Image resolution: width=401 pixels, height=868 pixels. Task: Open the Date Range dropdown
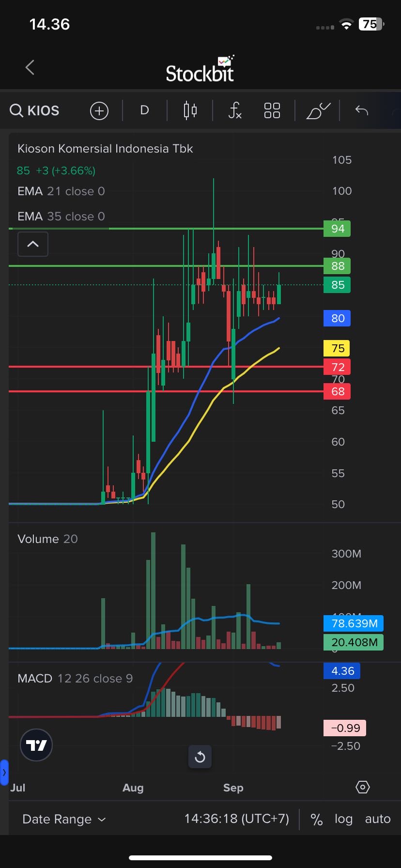coord(64,819)
